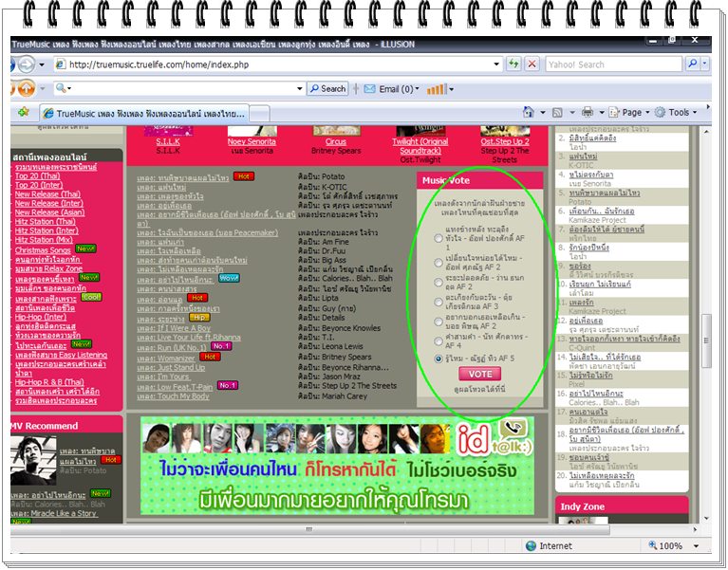728x570 pixels.
Task: Select the อ๊อฟ ศุภณัฐ AF 2 radio option
Action: coord(439,263)
